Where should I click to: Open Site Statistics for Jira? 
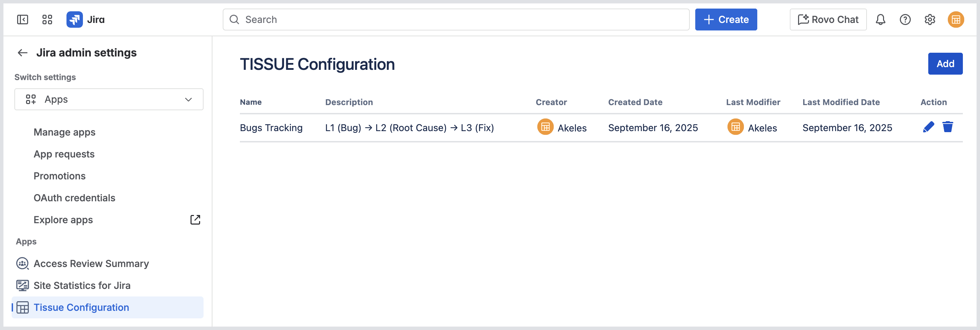(82, 285)
